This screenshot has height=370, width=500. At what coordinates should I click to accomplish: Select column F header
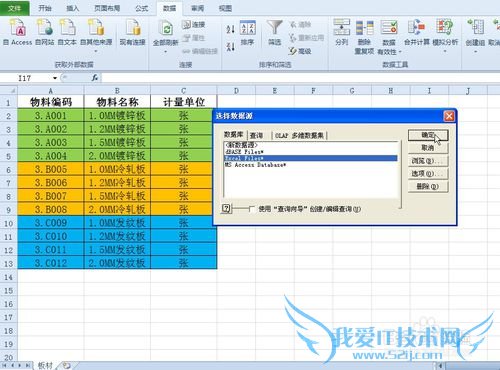(313, 90)
